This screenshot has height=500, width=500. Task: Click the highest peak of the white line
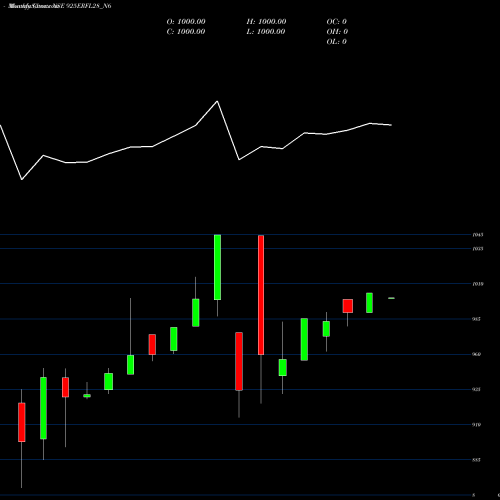point(217,101)
